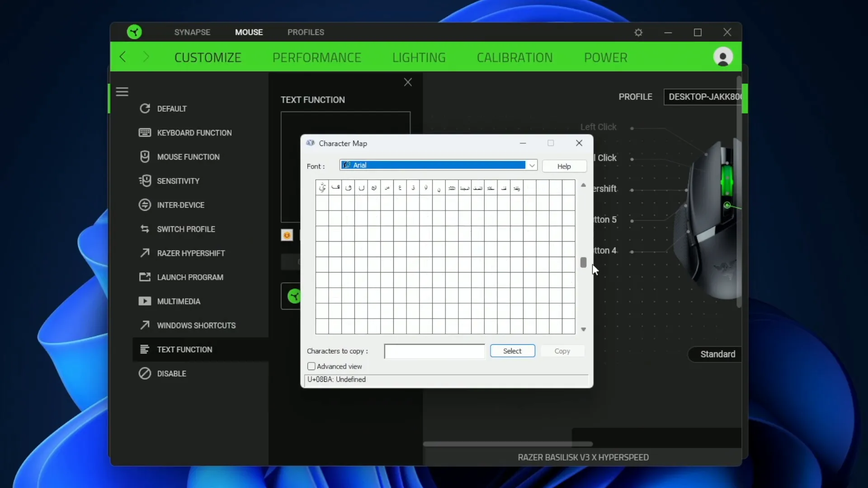Click the Launch Program icon
Screen dimensions: 868x488
pyautogui.click(x=145, y=277)
